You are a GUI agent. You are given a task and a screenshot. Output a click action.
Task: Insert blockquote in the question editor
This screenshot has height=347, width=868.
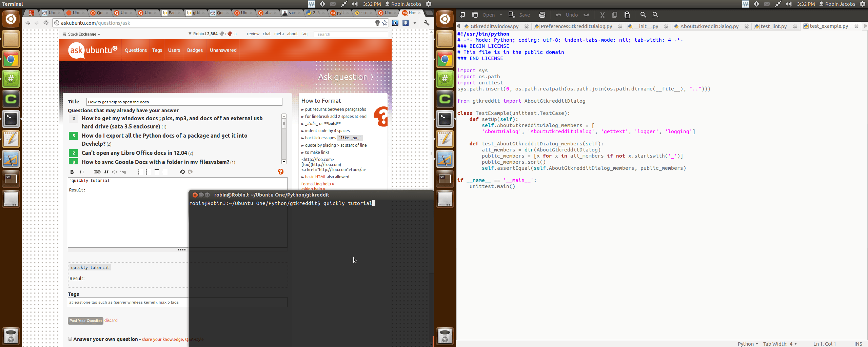(106, 172)
